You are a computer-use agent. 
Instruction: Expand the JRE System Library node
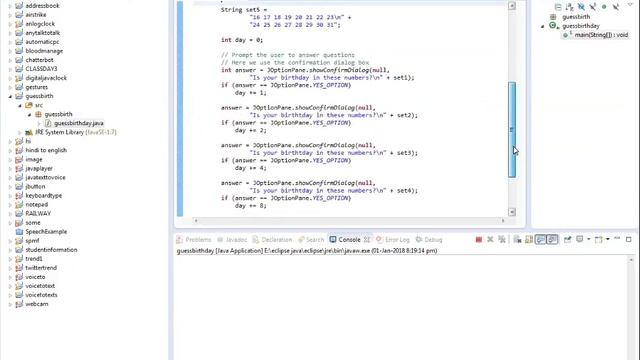(20, 132)
